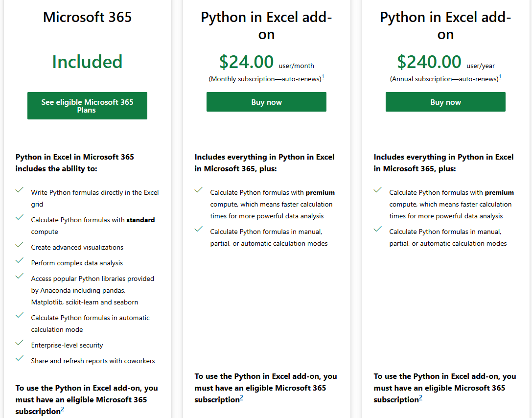Click checkmark beside Perform complex data analysis
Screen dimensions: 532x418
pos(20,260)
